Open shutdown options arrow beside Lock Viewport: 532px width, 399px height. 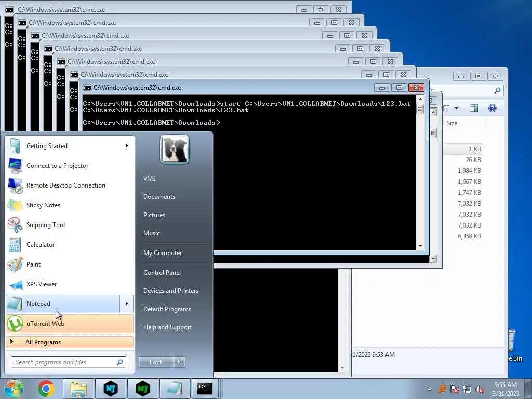pyautogui.click(x=179, y=362)
